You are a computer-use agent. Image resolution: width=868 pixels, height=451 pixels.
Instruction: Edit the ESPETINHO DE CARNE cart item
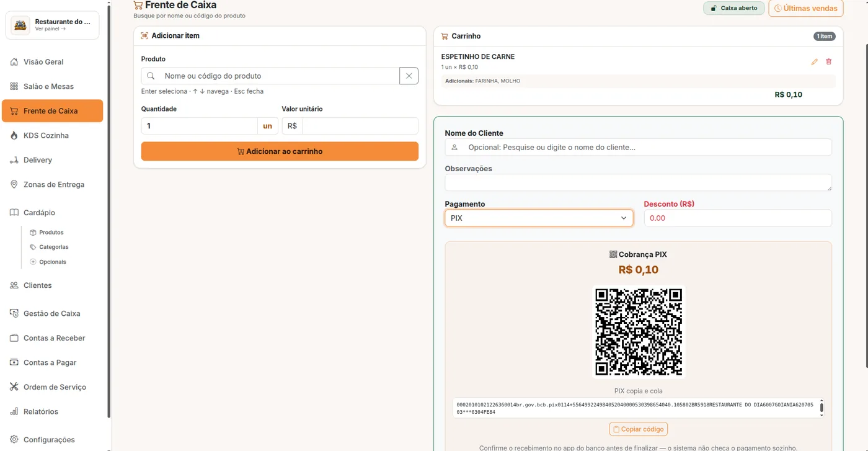(815, 62)
